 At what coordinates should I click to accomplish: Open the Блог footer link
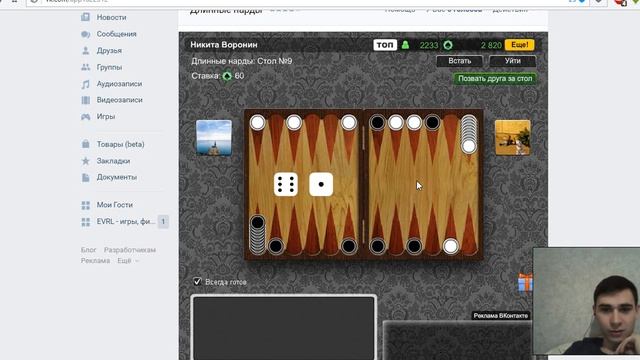pyautogui.click(x=88, y=250)
